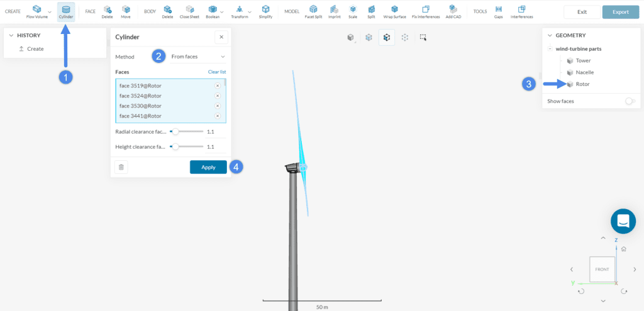Collapse the History panel

pos(11,35)
